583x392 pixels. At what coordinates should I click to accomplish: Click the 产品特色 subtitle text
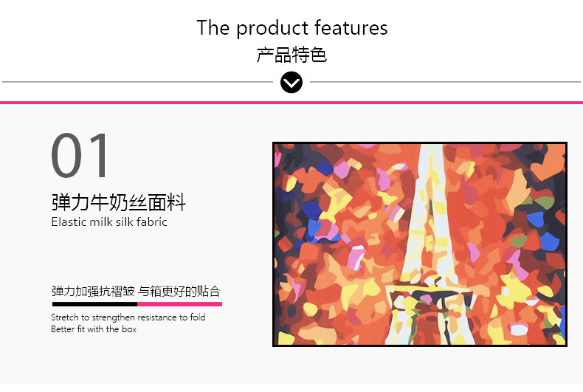click(x=291, y=55)
